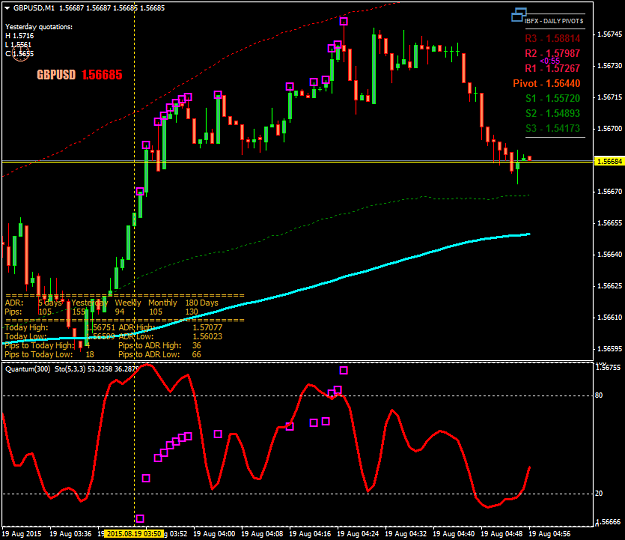Click the 'R1 - 1.57267' pivot label
The image size is (625, 540).
click(x=552, y=69)
